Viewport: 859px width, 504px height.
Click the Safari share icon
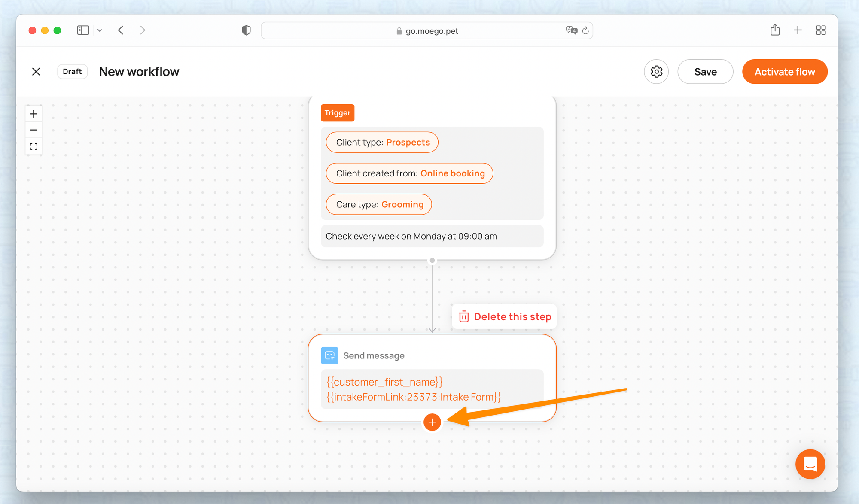(775, 30)
